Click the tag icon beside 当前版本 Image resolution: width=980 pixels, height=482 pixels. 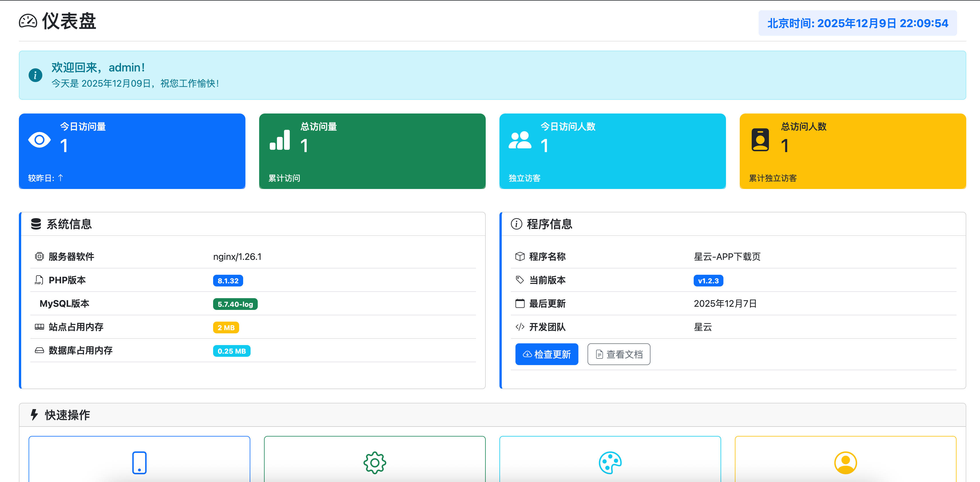(x=520, y=280)
